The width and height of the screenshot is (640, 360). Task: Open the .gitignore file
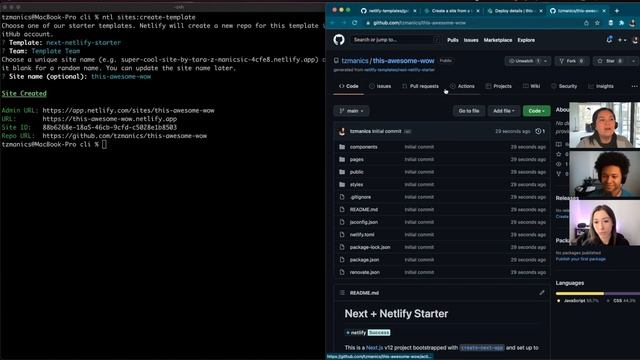[360, 197]
